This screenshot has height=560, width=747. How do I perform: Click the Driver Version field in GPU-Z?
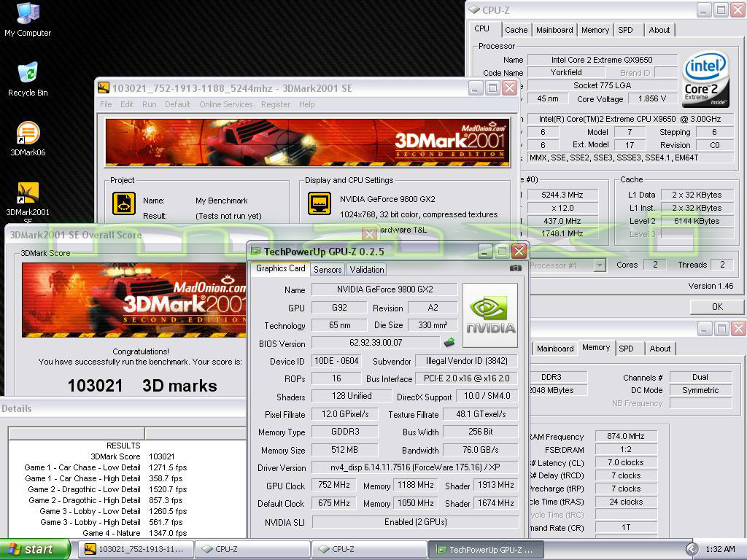(415, 467)
